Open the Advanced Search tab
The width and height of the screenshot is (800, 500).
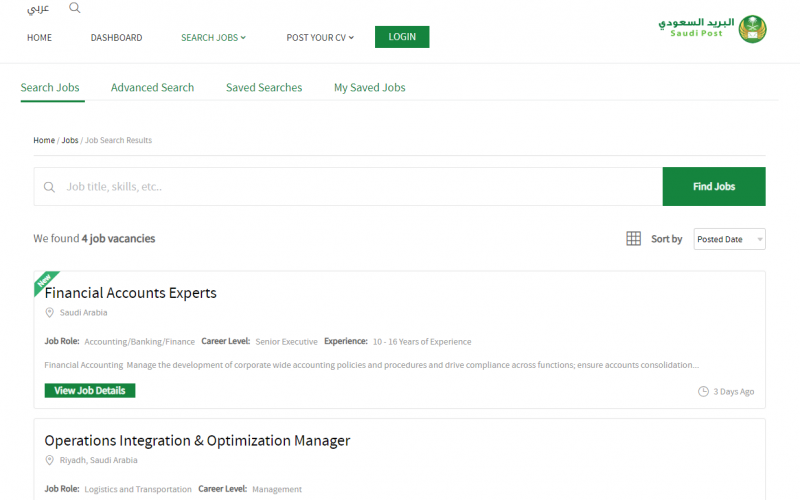(x=153, y=87)
